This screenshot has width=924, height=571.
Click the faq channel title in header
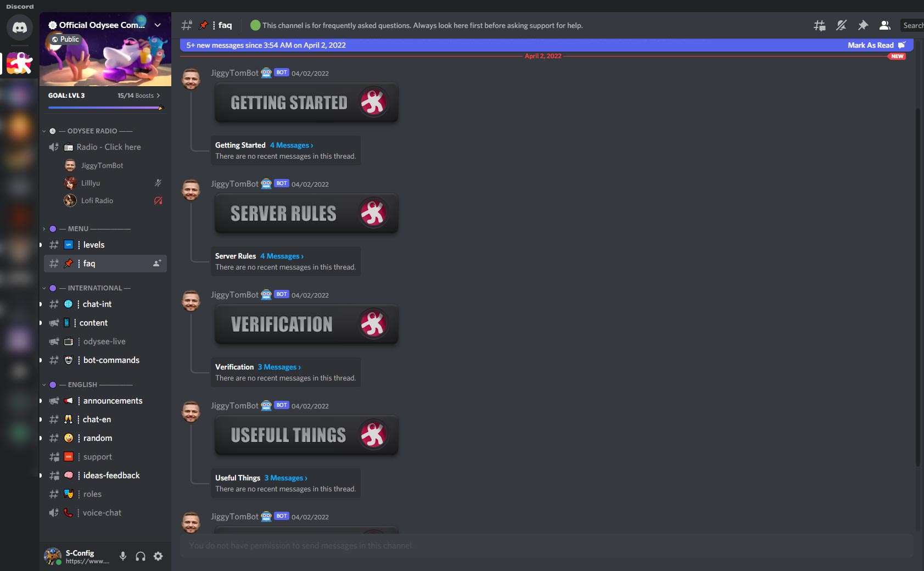pyautogui.click(x=225, y=25)
